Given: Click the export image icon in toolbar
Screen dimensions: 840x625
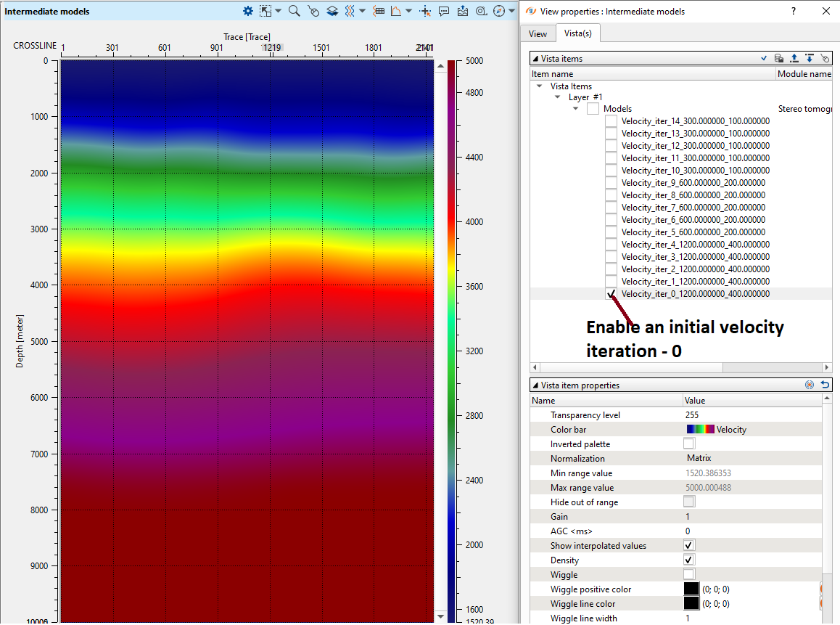Looking at the screenshot, I should pos(463,11).
